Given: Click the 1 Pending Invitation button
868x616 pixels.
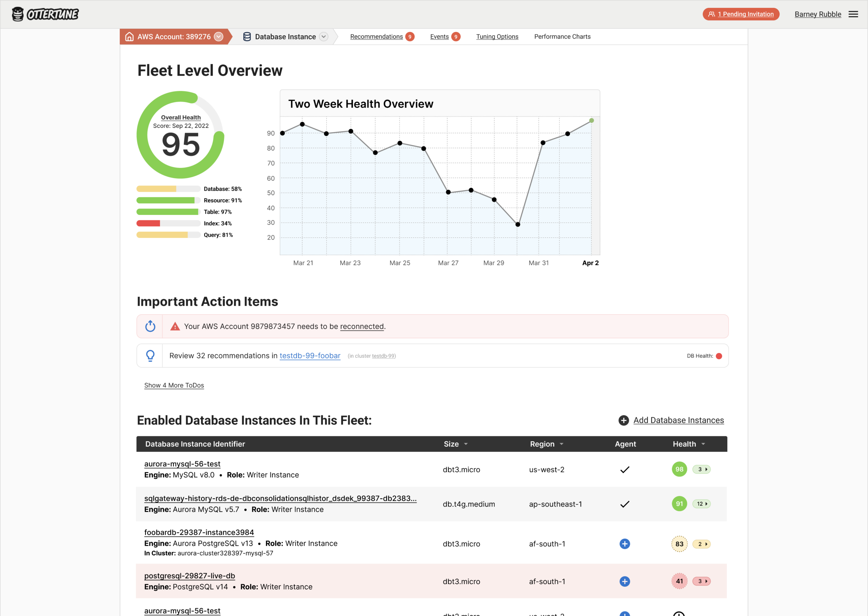Looking at the screenshot, I should (741, 14).
